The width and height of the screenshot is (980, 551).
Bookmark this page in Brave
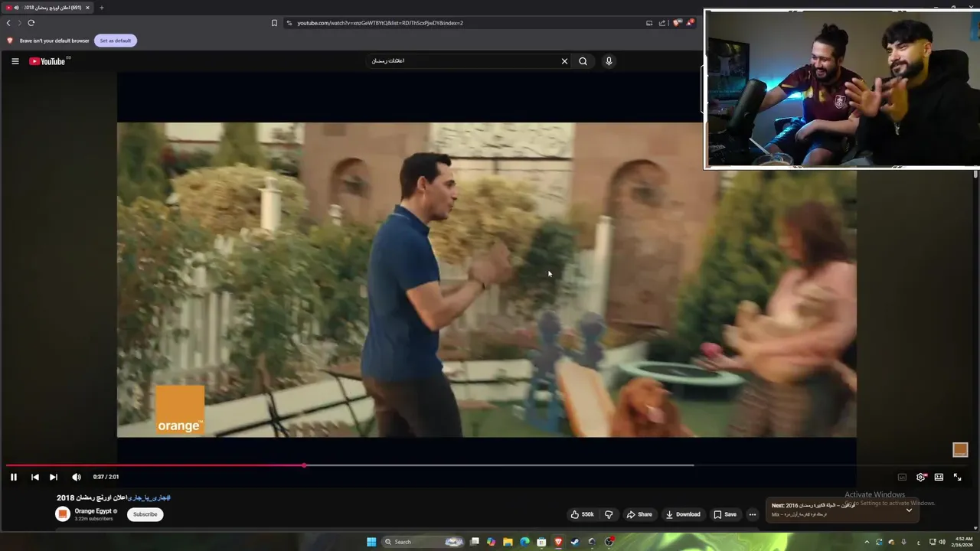pos(274,23)
